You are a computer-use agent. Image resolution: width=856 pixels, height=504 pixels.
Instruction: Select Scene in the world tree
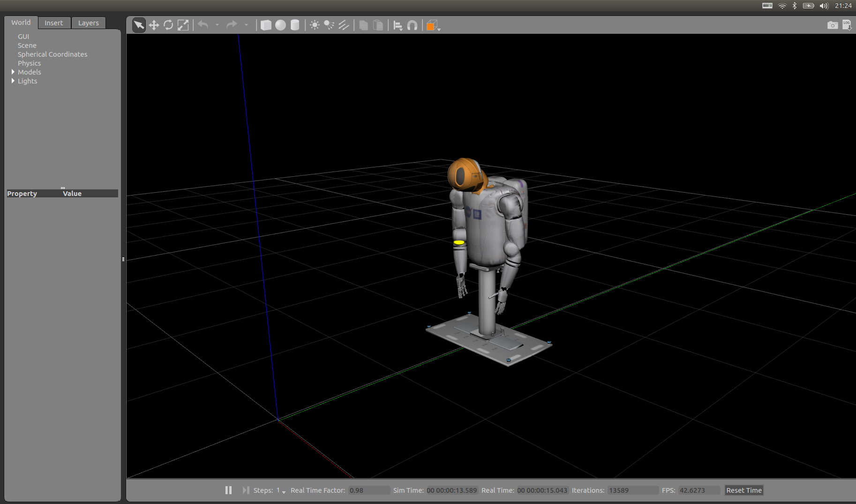[x=27, y=45]
